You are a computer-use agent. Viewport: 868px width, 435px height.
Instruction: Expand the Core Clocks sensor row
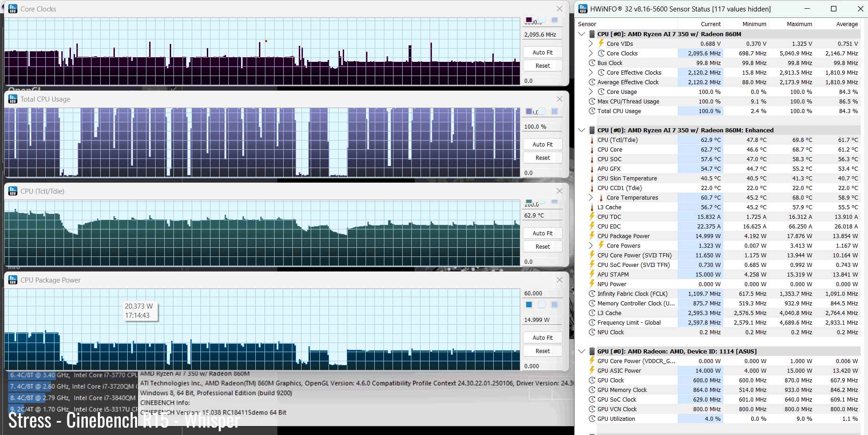coord(591,53)
